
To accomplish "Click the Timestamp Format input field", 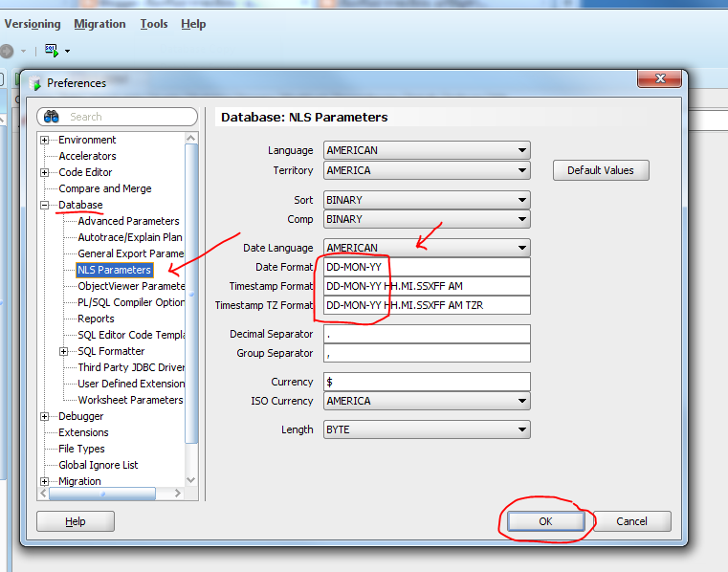I will pos(427,286).
